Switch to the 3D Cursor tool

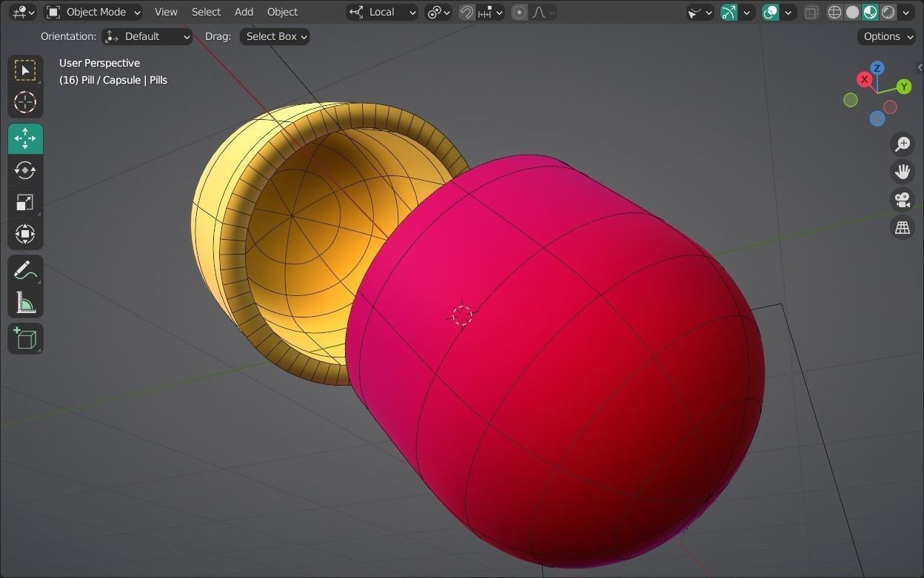[x=25, y=103]
